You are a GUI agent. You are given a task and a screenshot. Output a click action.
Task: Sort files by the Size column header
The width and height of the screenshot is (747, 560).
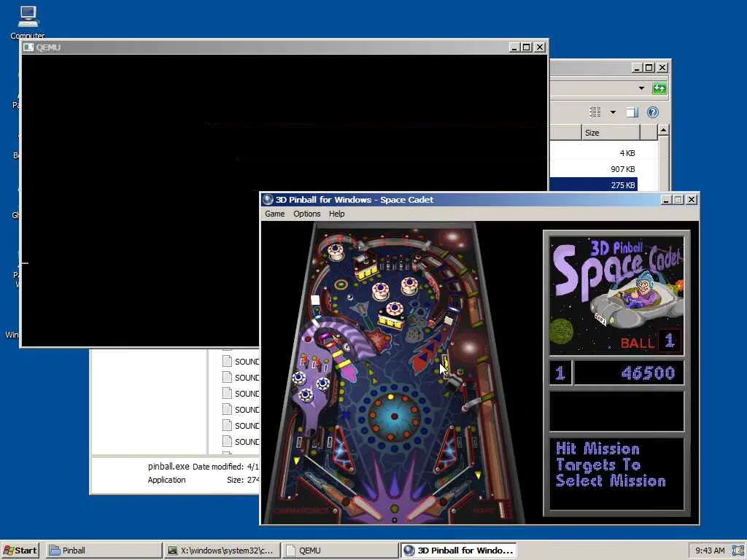coord(611,133)
